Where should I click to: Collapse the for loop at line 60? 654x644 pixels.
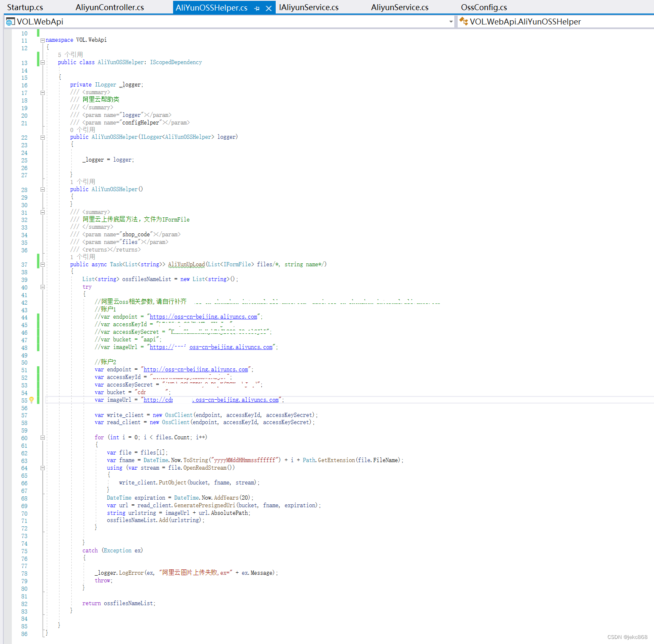click(x=43, y=438)
